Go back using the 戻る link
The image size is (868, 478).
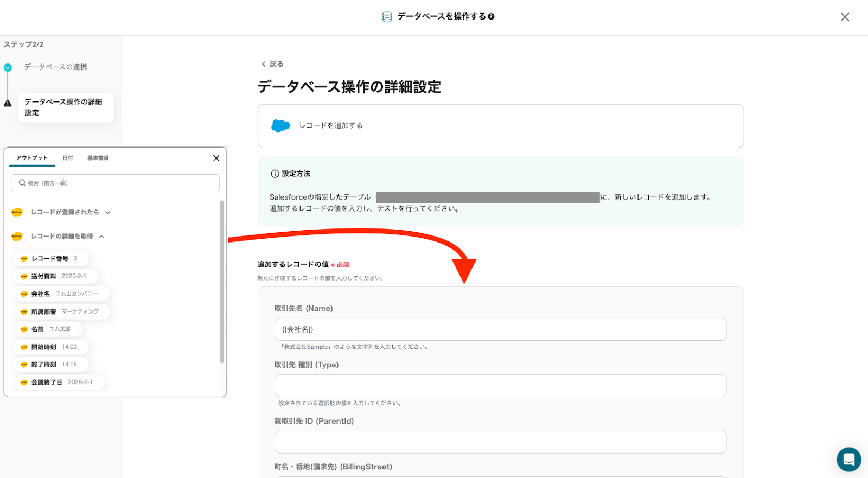272,64
